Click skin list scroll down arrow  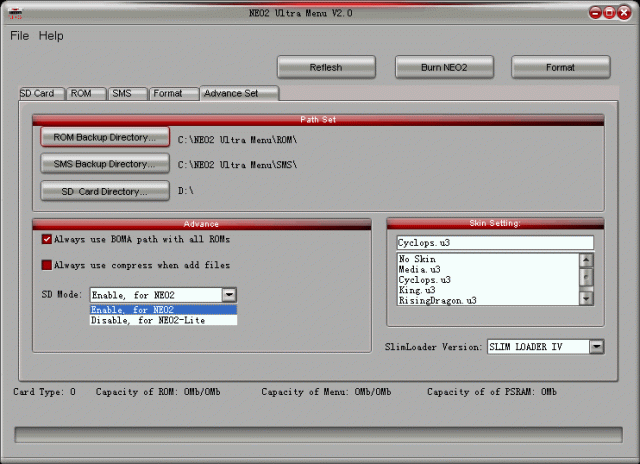[x=586, y=298]
